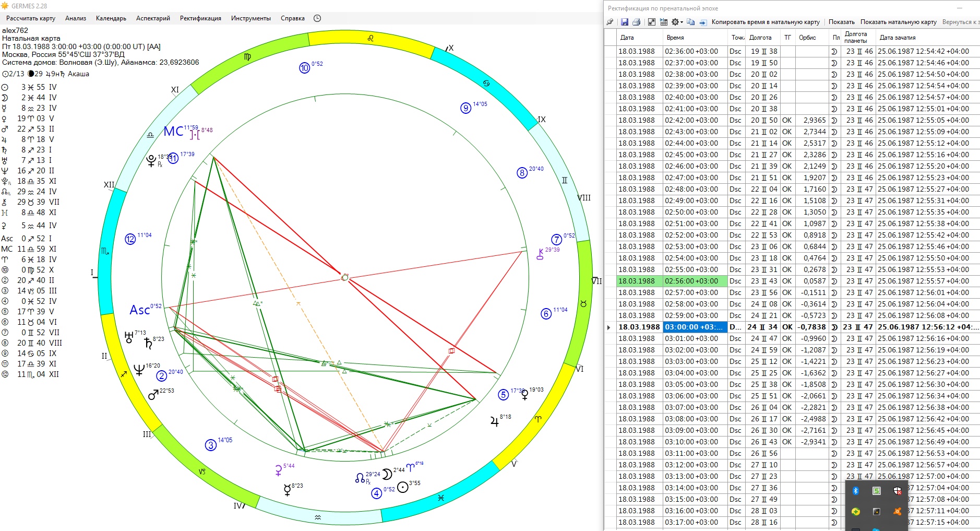Click the pin window icon in rectification toolbar
Viewport: 980px width, 531px height.
(610, 22)
